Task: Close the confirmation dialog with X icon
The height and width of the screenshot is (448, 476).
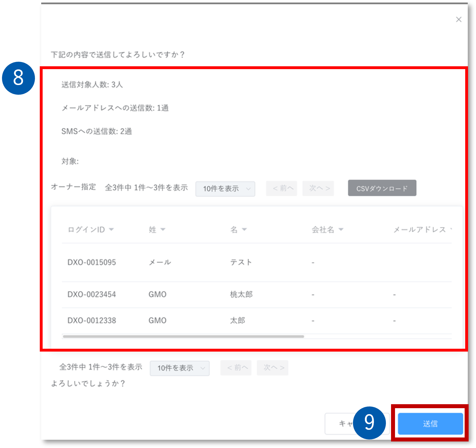Action: tap(458, 20)
